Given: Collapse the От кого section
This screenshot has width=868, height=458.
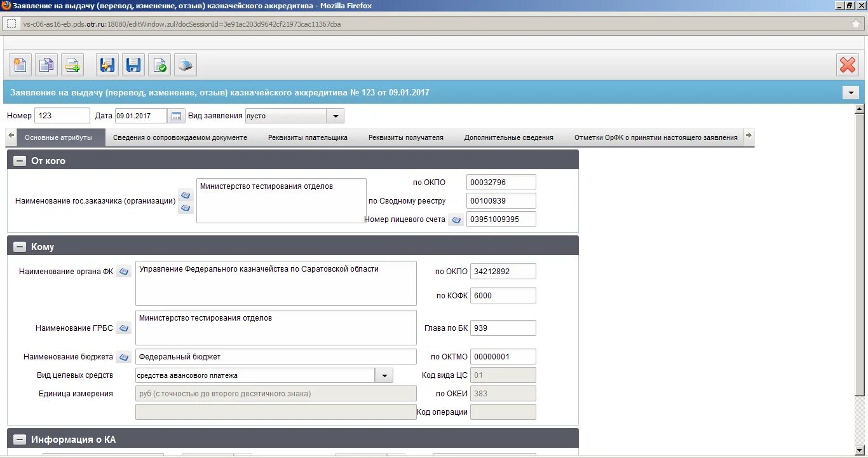Looking at the screenshot, I should [x=20, y=161].
